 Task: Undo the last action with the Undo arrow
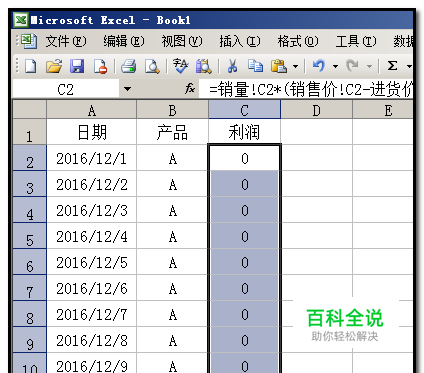(319, 66)
